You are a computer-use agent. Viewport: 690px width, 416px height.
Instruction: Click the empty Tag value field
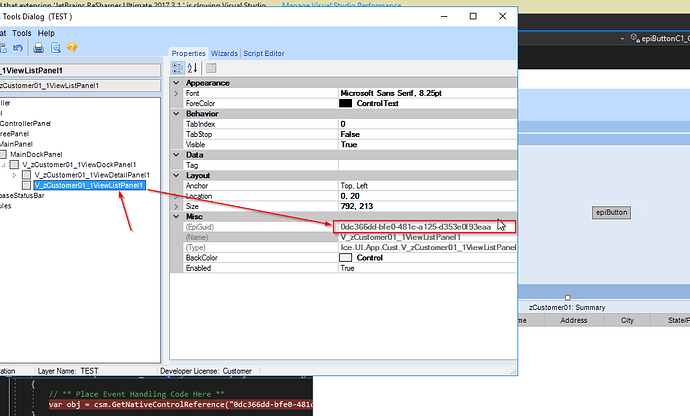(x=427, y=165)
